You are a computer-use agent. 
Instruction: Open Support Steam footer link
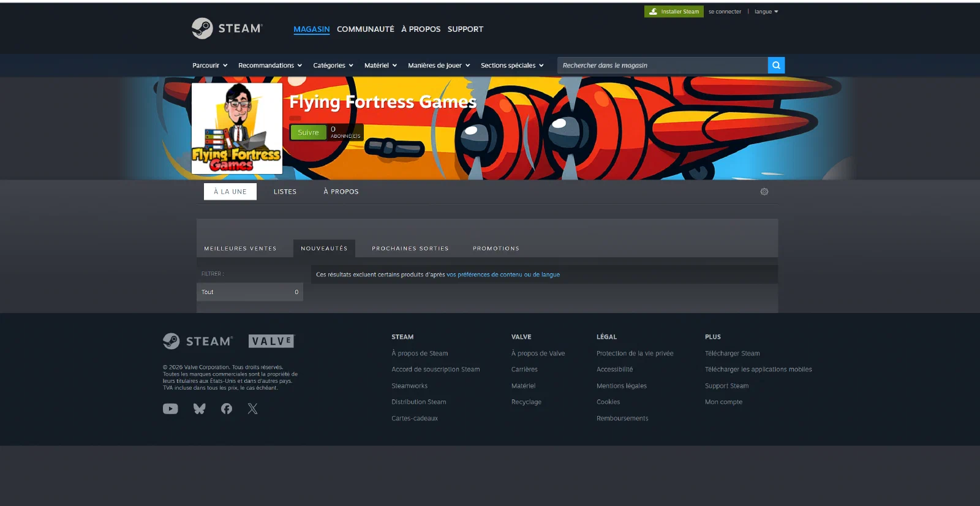(x=726, y=386)
